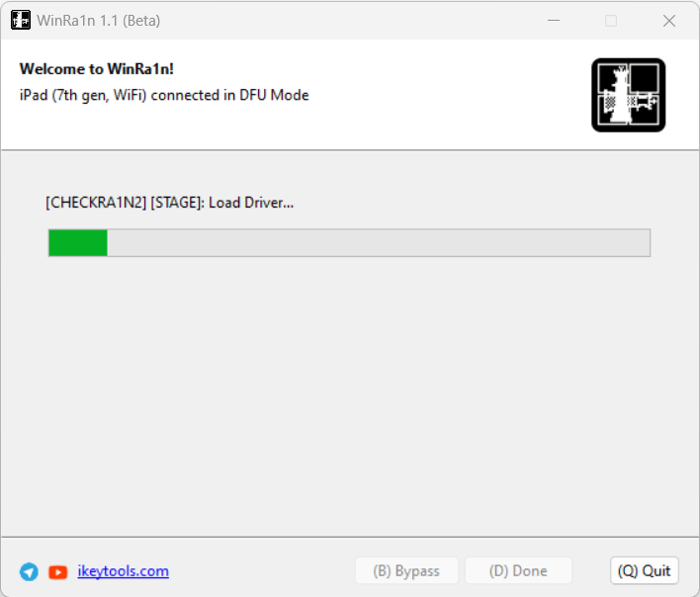Click the disabled maximize window button
700x597 pixels.
point(611,21)
